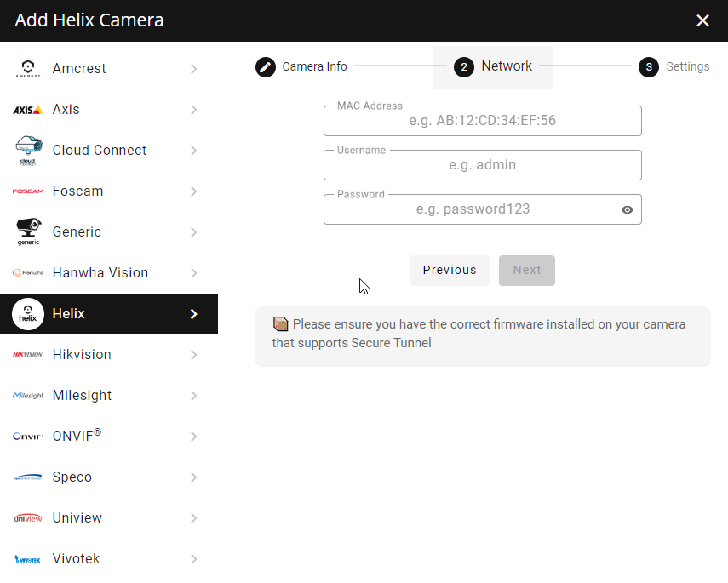The height and width of the screenshot is (583, 728).
Task: Select the Hikvision logo icon
Action: pos(28,355)
